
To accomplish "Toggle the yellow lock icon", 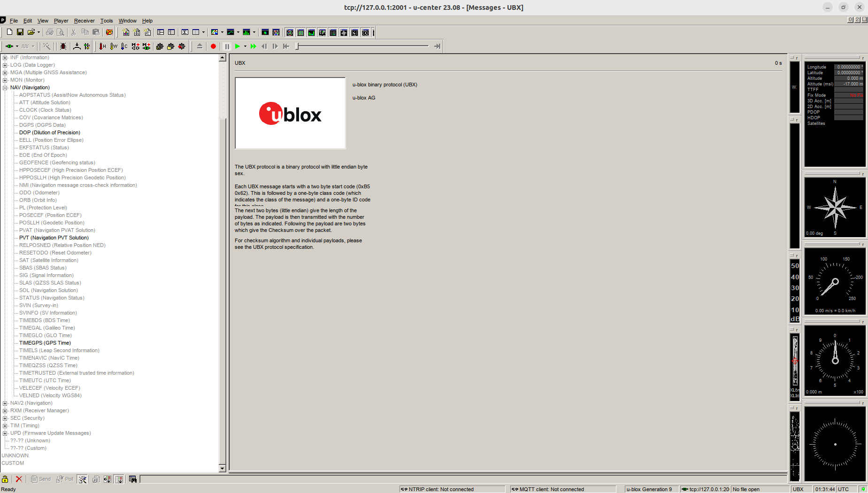I will tap(5, 479).
